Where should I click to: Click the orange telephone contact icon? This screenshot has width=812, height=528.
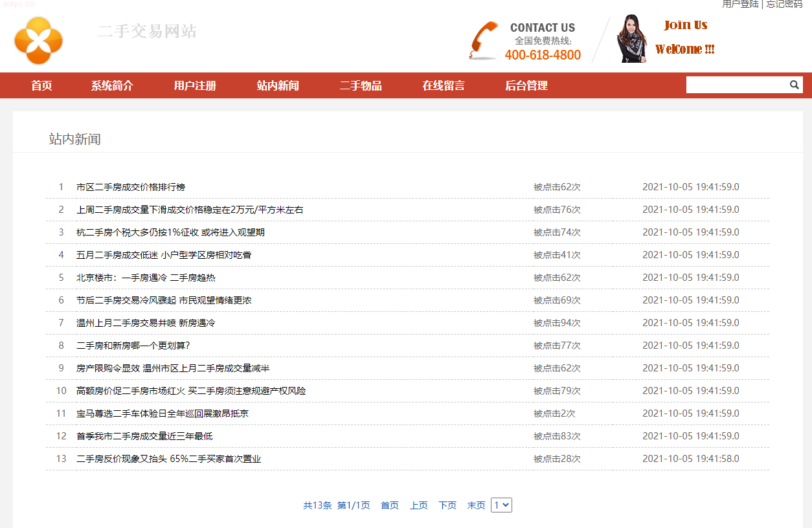[483, 40]
